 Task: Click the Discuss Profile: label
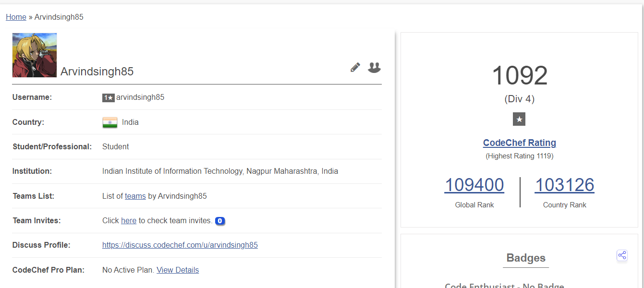(41, 245)
